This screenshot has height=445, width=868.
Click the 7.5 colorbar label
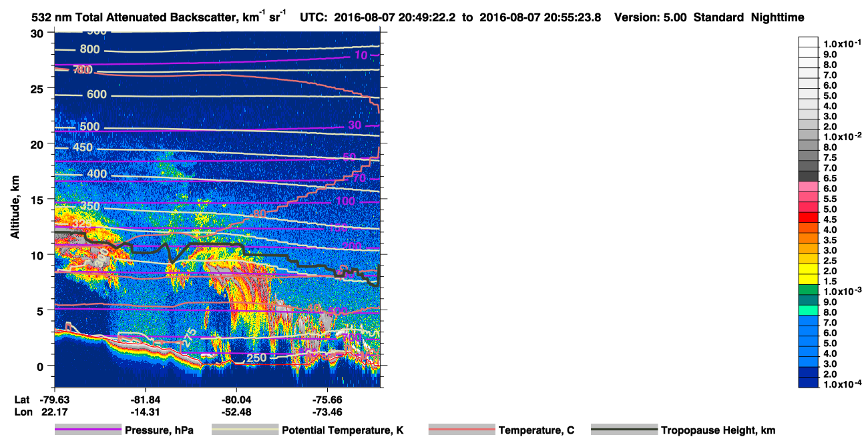[830, 157]
